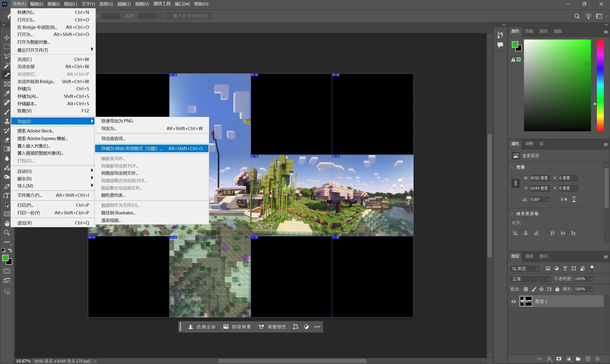
Task: Open the Discover lightbulb panel
Action: 588,16
